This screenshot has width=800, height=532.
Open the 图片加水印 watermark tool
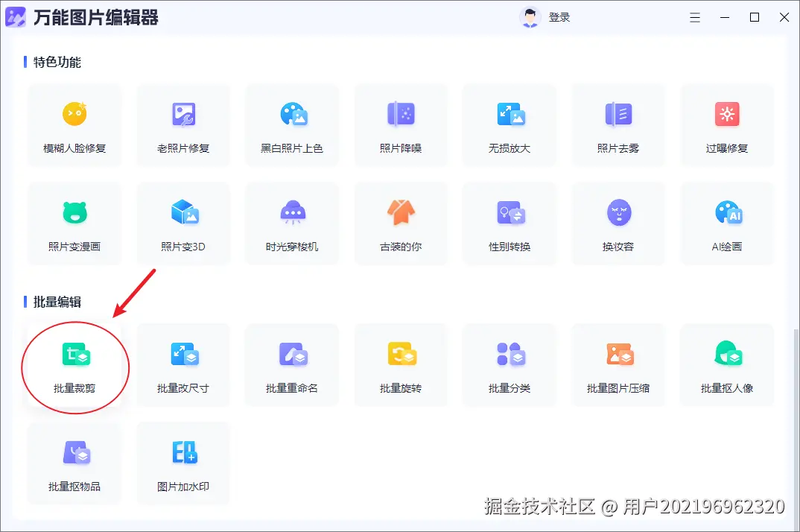coord(183,463)
